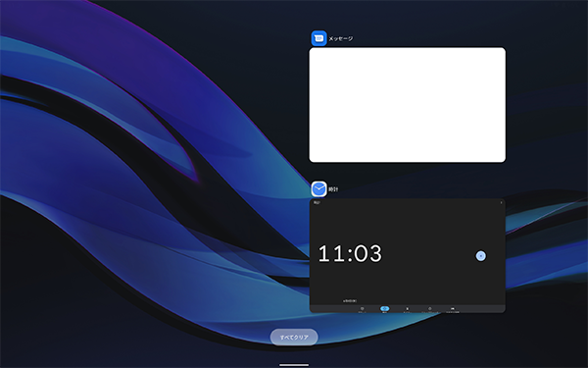Select the highlighted clock tab icon
The height and width of the screenshot is (368, 588).
[x=385, y=309]
